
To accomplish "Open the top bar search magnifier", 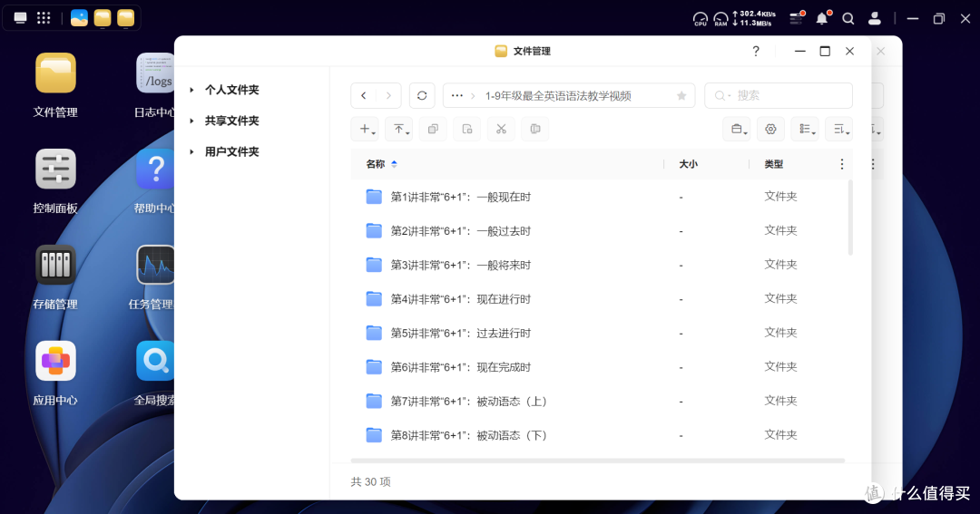I will 848,19.
